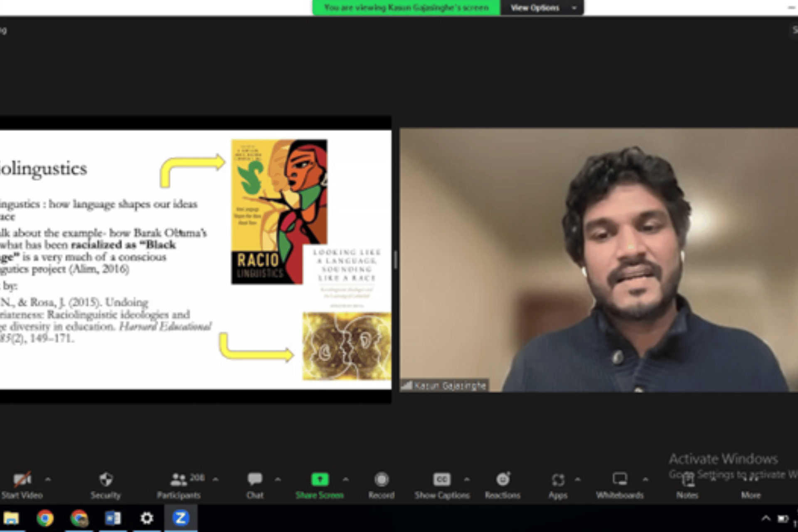Open the first Chrome taskbar icon
798x532 pixels.
click(45, 518)
